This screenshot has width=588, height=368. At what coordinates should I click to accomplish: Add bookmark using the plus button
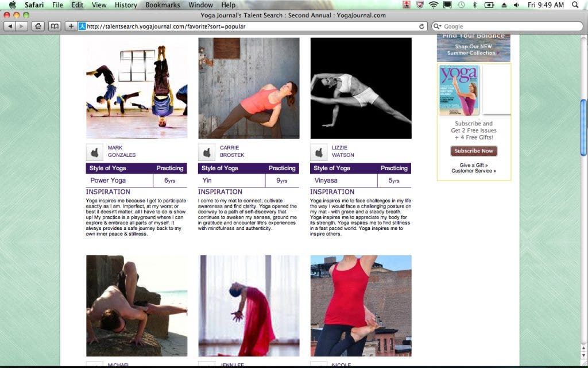click(71, 26)
